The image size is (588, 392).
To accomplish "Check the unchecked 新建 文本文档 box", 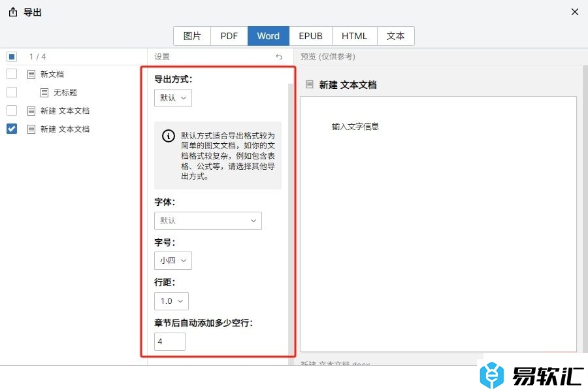I will 12,110.
